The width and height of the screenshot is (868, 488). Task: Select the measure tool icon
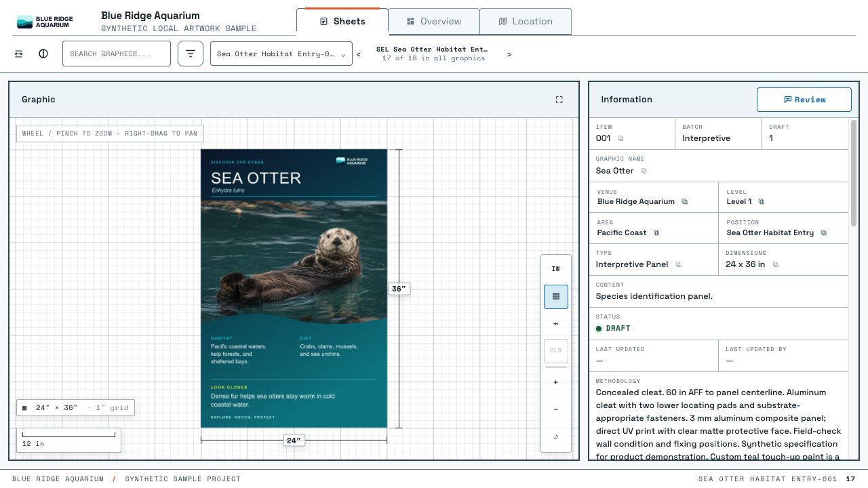coord(556,323)
